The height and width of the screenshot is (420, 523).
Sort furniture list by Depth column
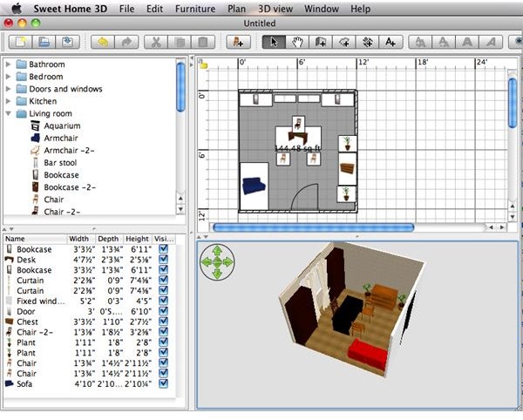[110, 239]
